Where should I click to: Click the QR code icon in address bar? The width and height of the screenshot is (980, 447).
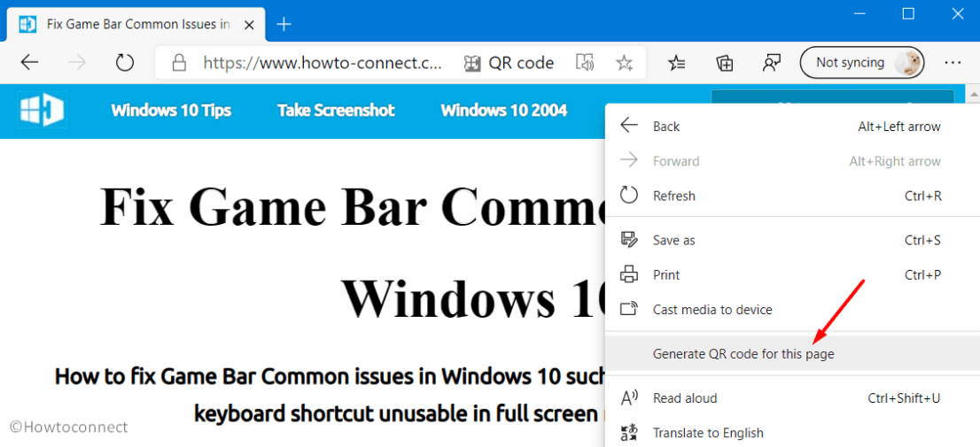click(x=472, y=63)
